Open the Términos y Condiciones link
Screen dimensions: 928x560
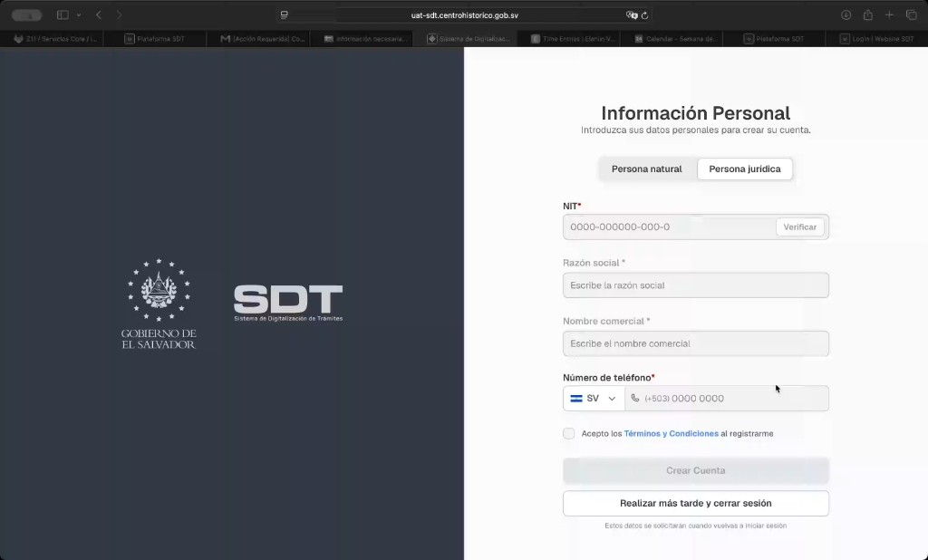point(672,433)
